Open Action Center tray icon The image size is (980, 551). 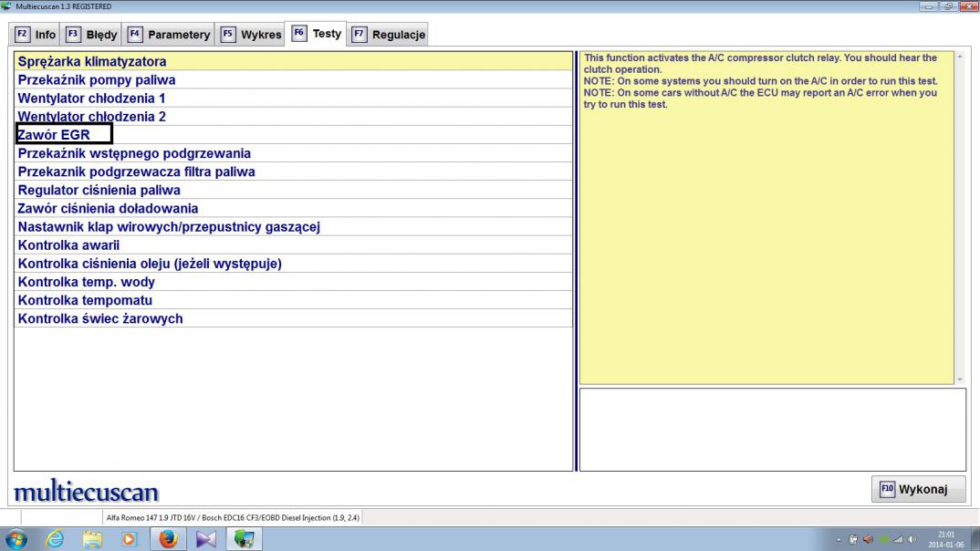(x=853, y=539)
